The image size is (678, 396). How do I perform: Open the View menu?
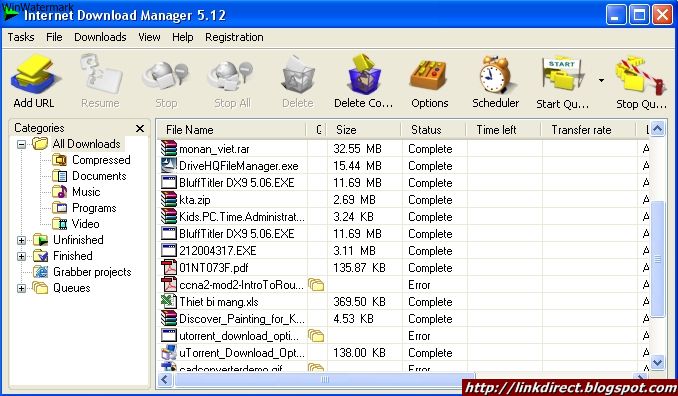pos(149,37)
